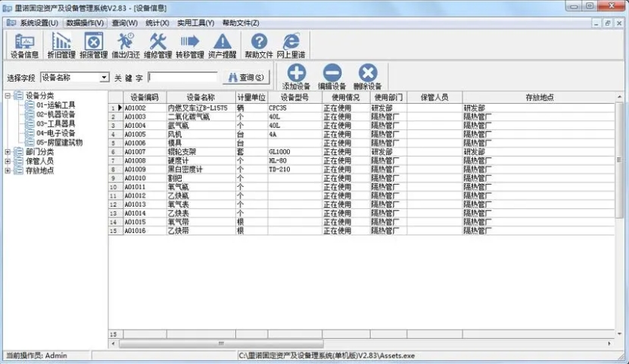Open the 查询(W) menu
This screenshot has width=629, height=364.
(x=124, y=23)
